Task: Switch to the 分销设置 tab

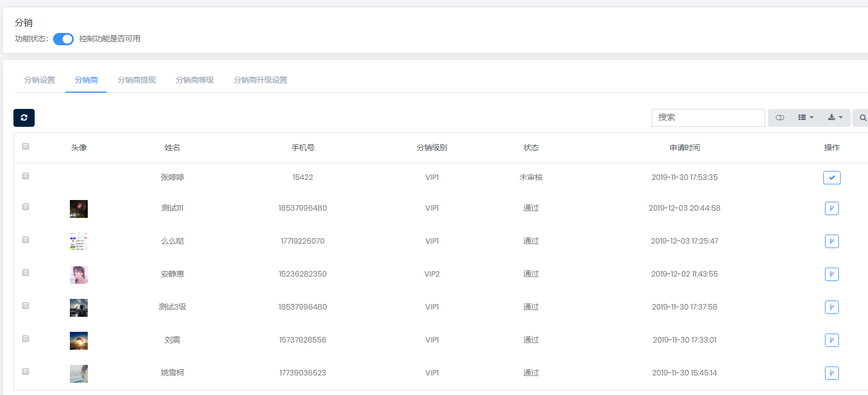Action: coord(40,80)
